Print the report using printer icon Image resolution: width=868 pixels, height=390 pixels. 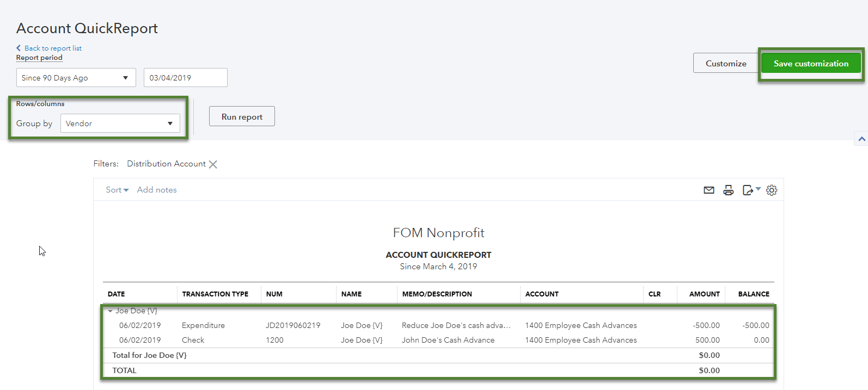(728, 190)
